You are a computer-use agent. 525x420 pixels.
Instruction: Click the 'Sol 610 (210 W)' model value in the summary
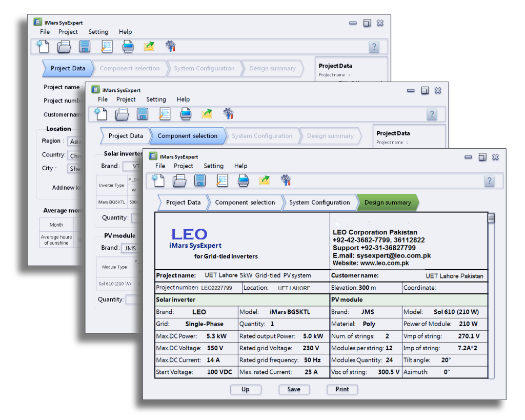click(456, 312)
